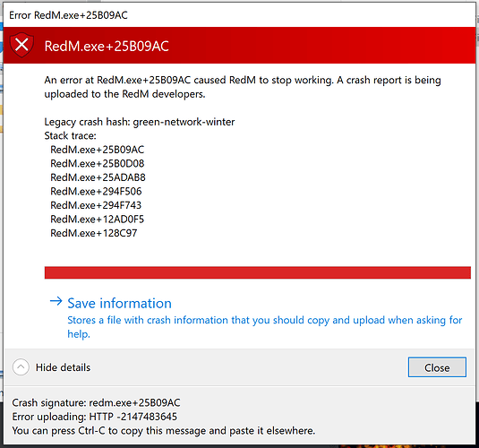The width and height of the screenshot is (479, 448).
Task: Close the crash dialog with Close button
Action: point(437,367)
